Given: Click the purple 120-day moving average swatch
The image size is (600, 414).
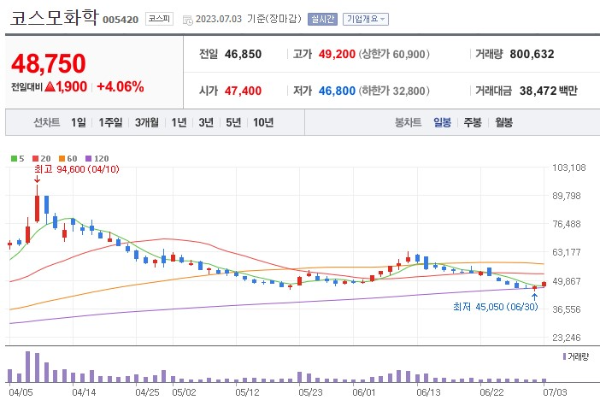Looking at the screenshot, I should pyautogui.click(x=88, y=158).
